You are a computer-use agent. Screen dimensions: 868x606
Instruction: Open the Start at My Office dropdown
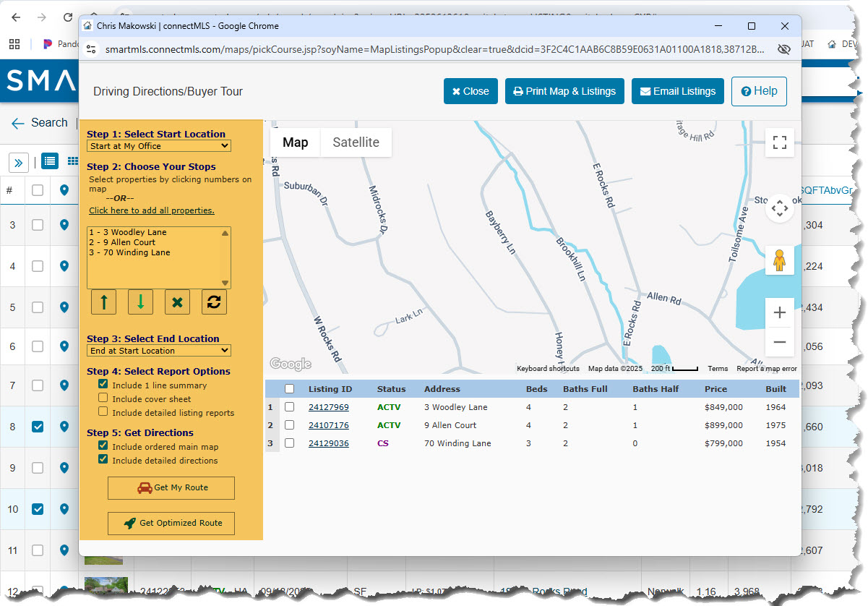click(159, 146)
